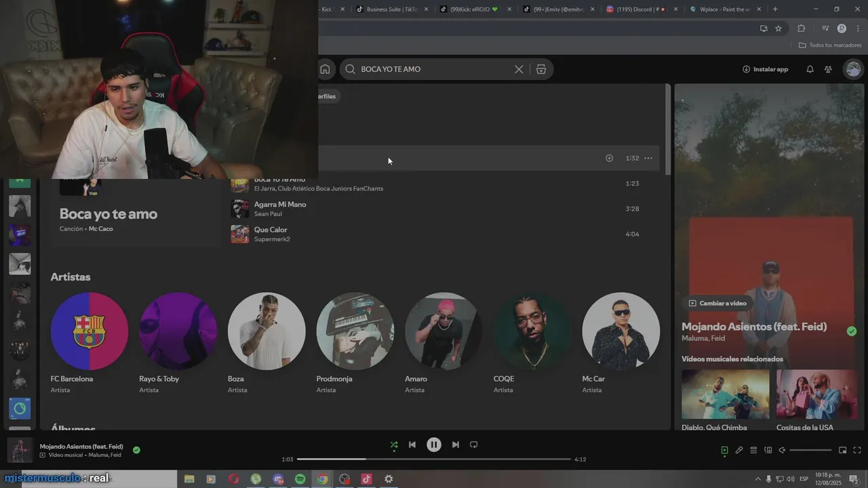Viewport: 868px width, 488px height.
Task: Open Cositas de la USA video thumbnail
Action: pos(817,394)
